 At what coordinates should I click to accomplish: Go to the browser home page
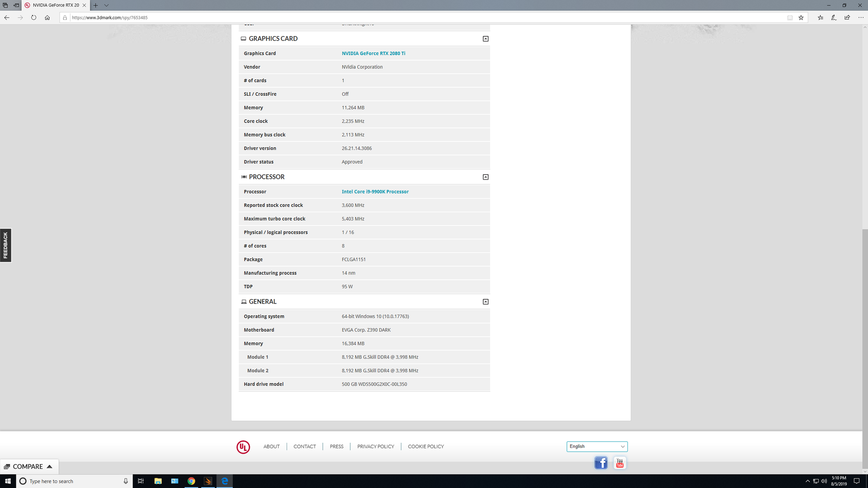(47, 18)
